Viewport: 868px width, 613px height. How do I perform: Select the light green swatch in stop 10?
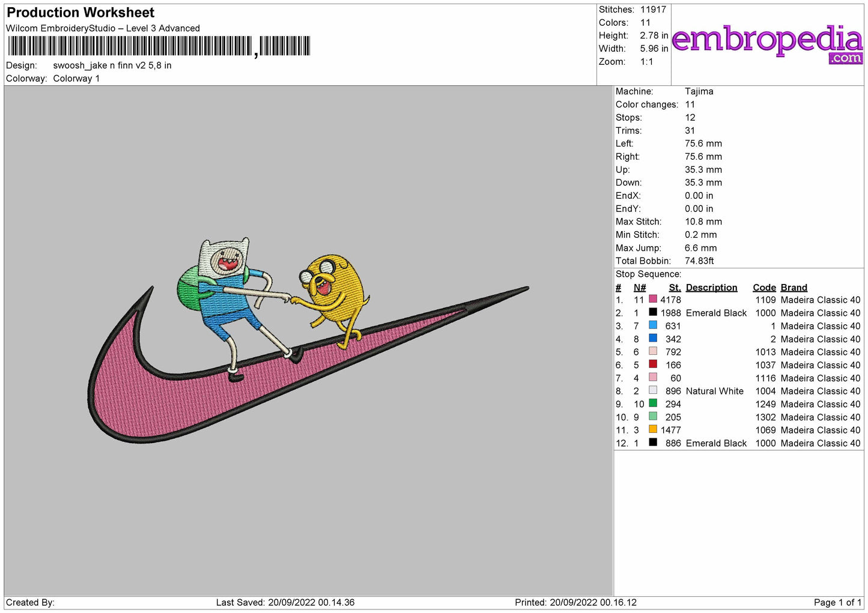[653, 417]
